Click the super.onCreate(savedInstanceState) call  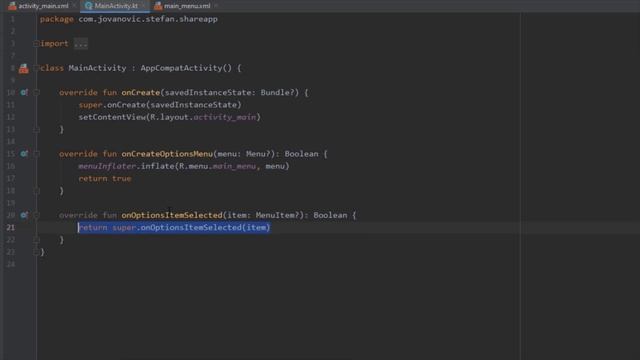click(160, 105)
